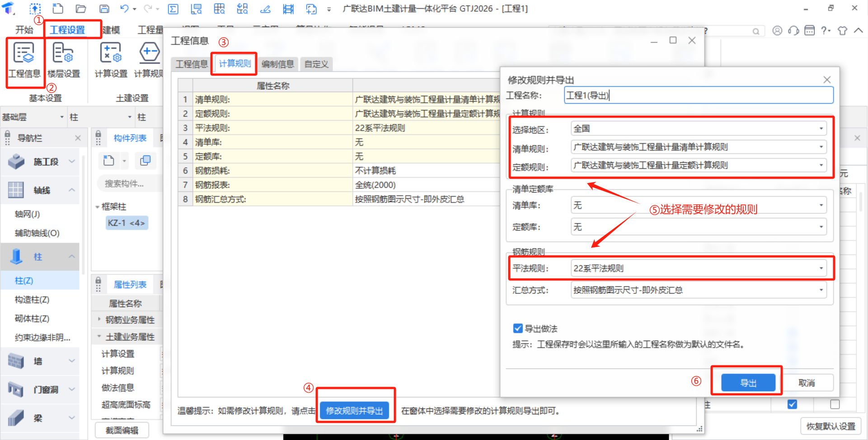Click the question mark help icon

pyautogui.click(x=826, y=30)
